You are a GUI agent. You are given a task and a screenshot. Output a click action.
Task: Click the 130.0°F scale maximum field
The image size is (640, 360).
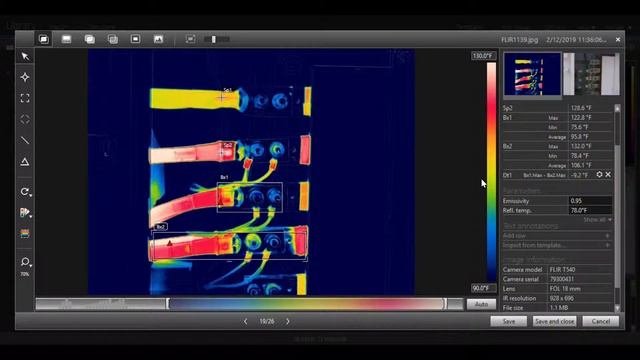(x=484, y=56)
